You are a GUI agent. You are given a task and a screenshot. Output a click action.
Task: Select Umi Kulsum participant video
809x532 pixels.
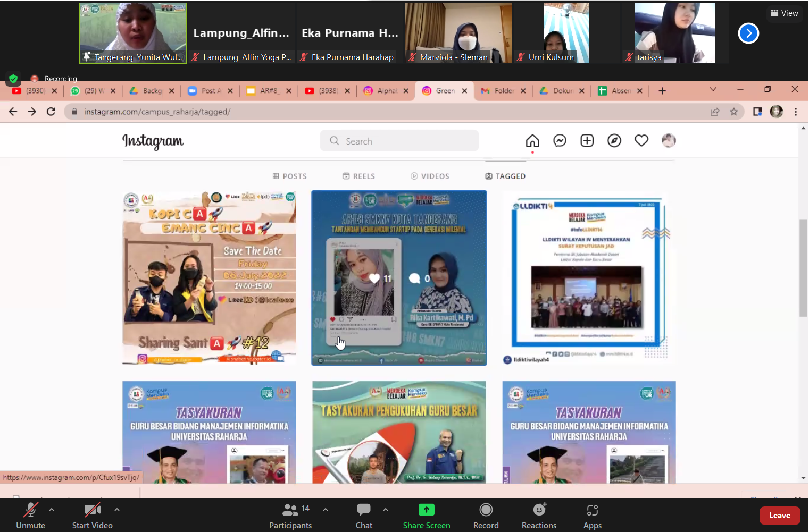(566, 33)
